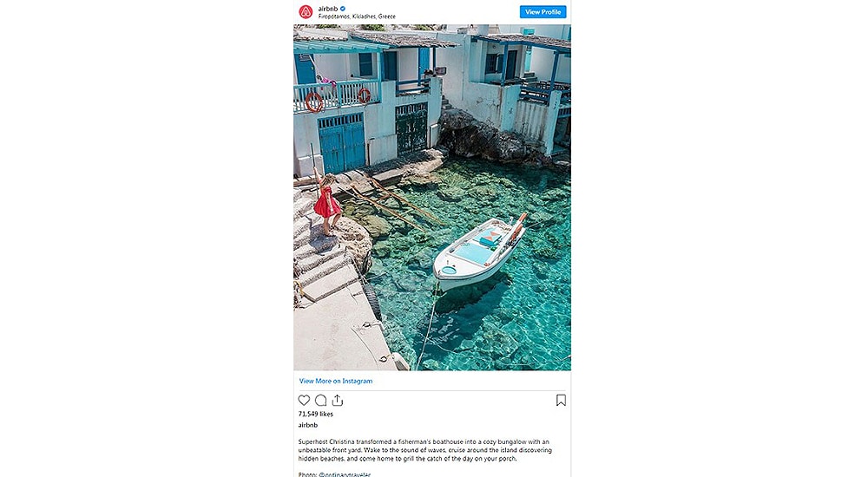The image size is (868, 477).
Task: Click the 71,549 likes count
Action: [x=315, y=415]
